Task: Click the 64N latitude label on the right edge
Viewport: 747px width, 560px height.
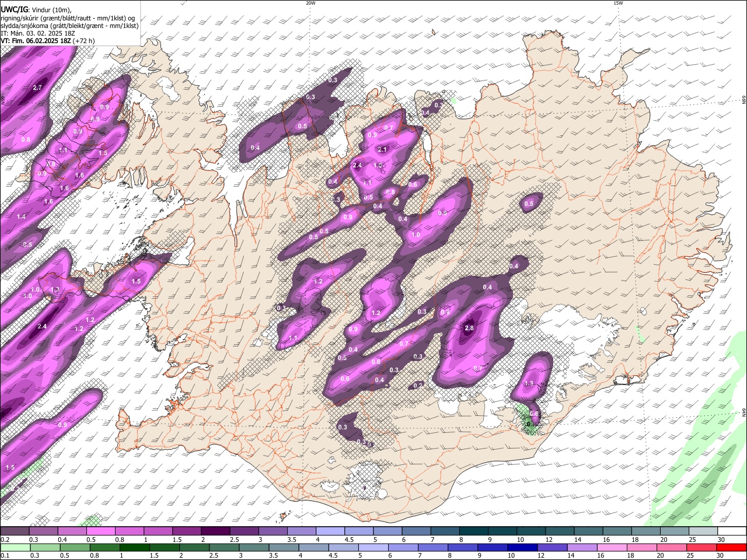Action: [743, 413]
